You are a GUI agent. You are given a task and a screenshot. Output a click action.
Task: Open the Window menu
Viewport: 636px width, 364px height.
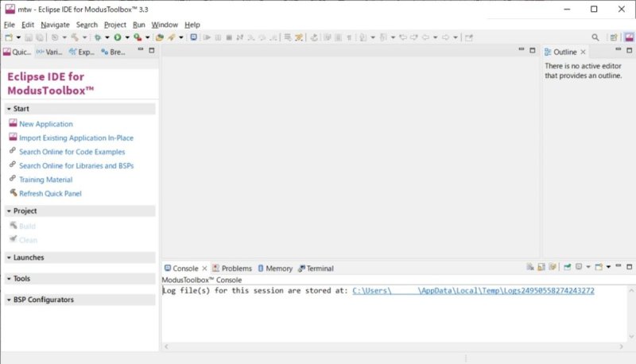(165, 25)
